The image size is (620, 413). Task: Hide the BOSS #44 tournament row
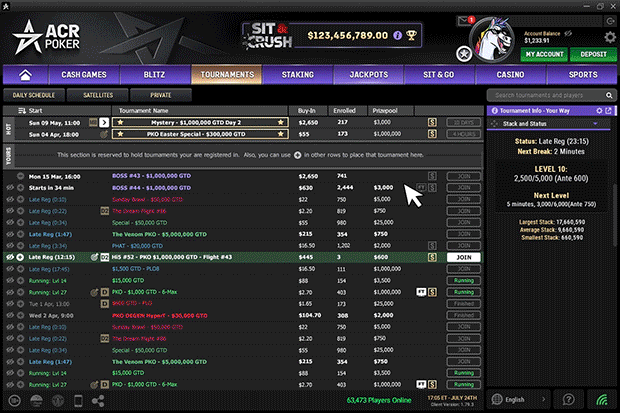point(10,188)
